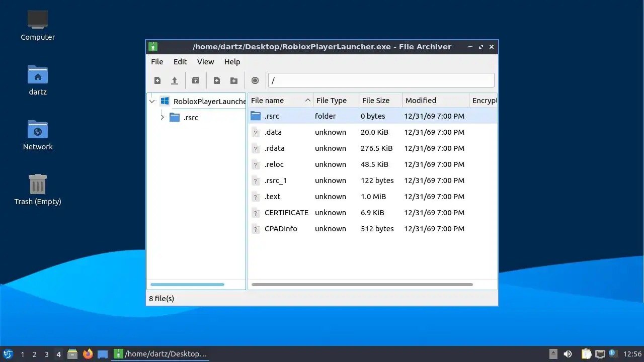This screenshot has width=644, height=362.
Task: Click the New archive toolbar icon
Action: (157, 80)
